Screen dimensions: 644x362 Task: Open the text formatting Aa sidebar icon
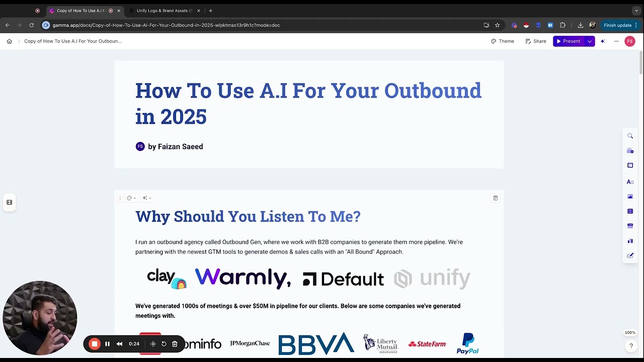point(630,182)
